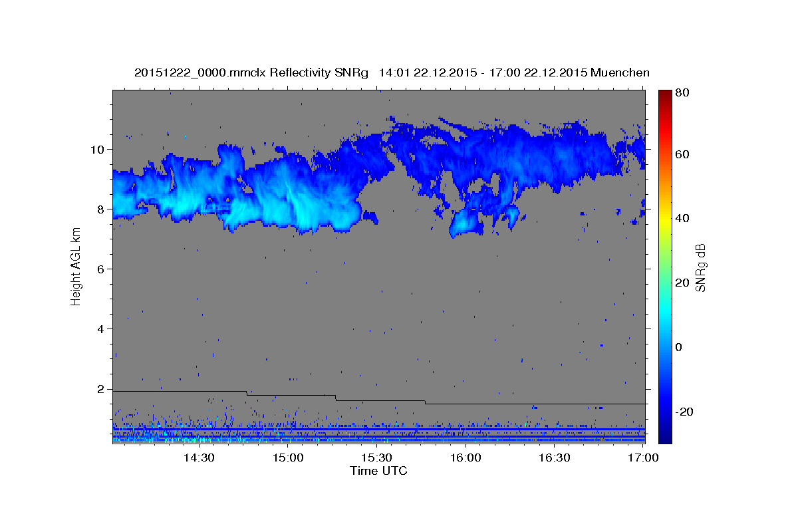Click the 14:30 time tick label
Viewport: 798px width, 532px height.
(198, 458)
